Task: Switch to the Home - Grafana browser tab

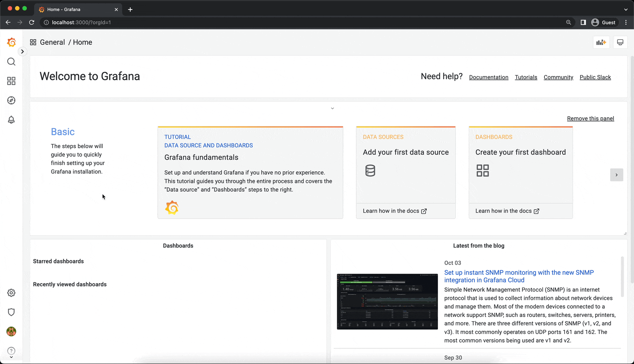Action: [71, 9]
